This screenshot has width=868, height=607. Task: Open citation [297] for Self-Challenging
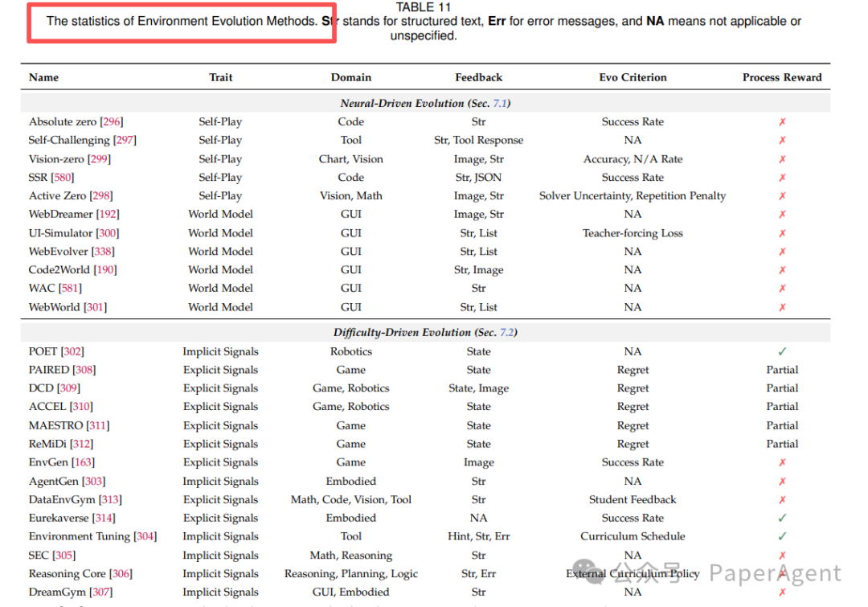(x=125, y=140)
